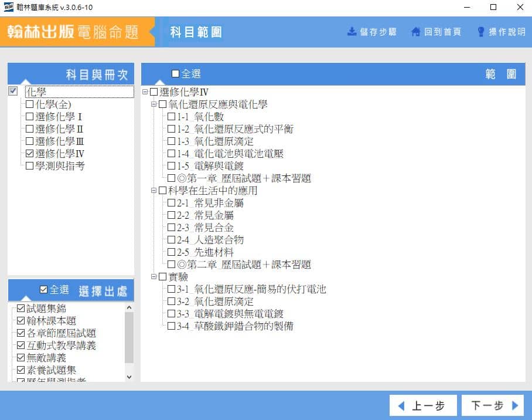Image resolution: width=532 pixels, height=420 pixels.
Task: Check the 學測與指考 checkbox
Action: (29, 165)
